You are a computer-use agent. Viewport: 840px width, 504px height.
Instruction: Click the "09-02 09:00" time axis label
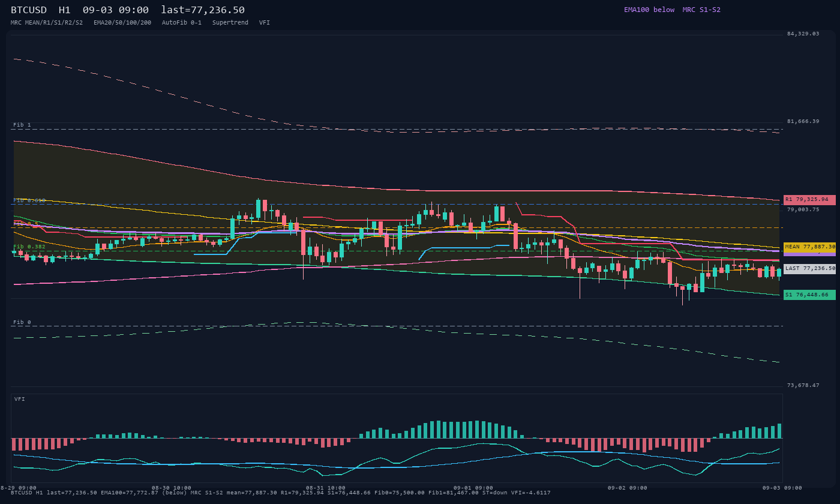click(x=628, y=488)
